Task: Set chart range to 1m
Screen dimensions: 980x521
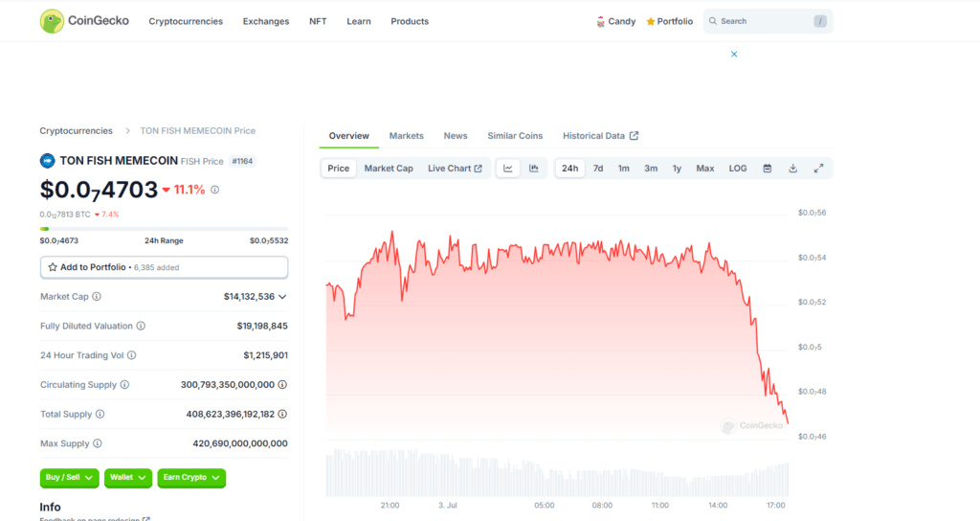Action: pos(624,169)
